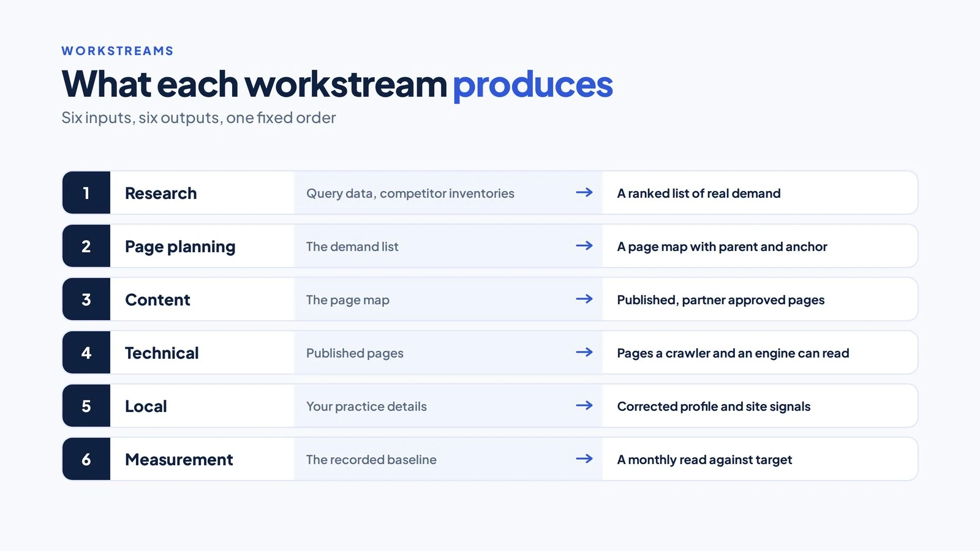Click 'The demand list' input text
This screenshot has height=551, width=980.
tap(352, 247)
